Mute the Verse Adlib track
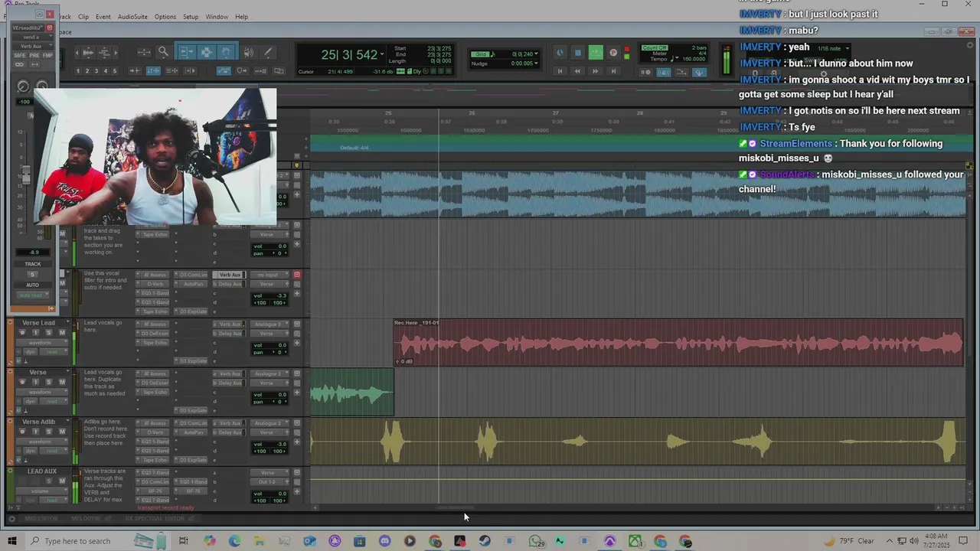This screenshot has width=980, height=551. (x=62, y=432)
